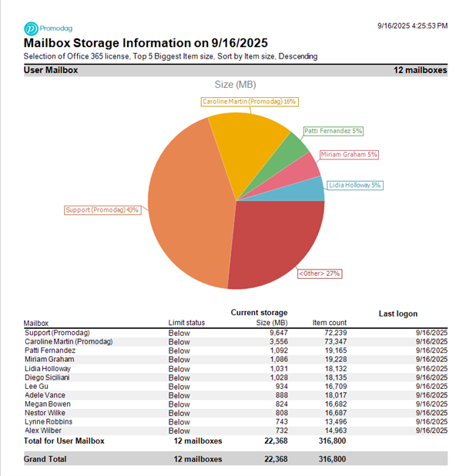Click the 'Support (Promodag) 43%' chart label
This screenshot has height=476, width=466.
click(102, 210)
